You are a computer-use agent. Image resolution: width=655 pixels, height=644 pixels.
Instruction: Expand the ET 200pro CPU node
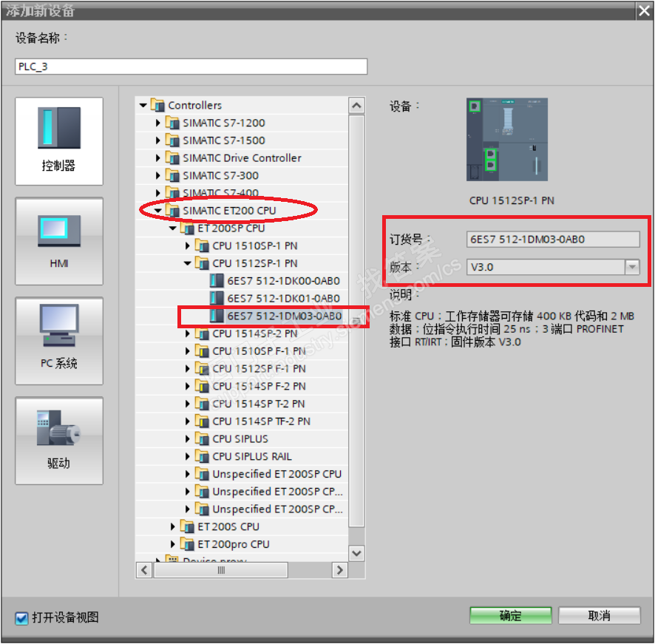(x=172, y=544)
